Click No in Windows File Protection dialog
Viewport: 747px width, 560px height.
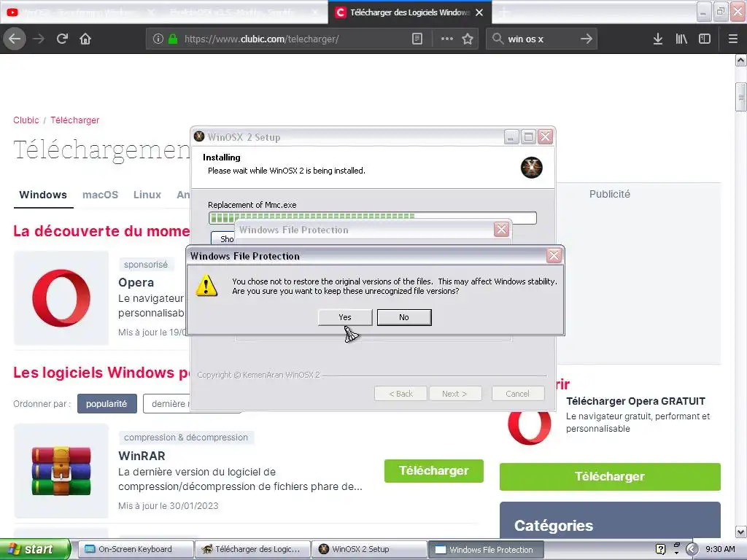tap(404, 317)
